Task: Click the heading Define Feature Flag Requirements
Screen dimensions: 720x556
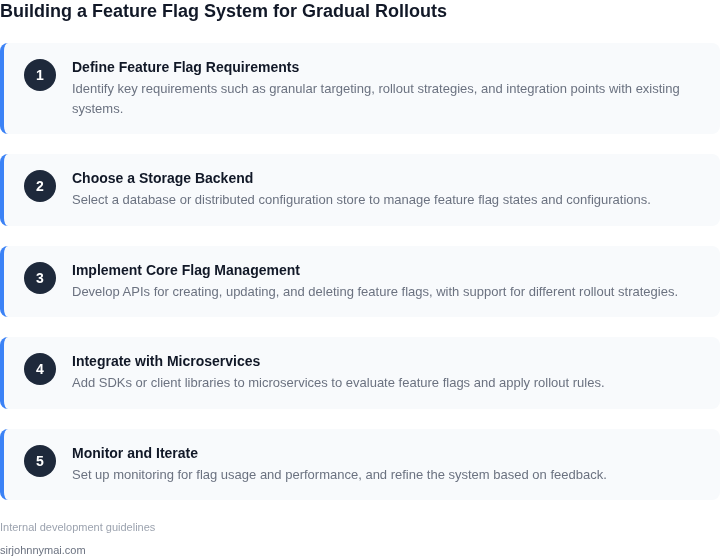Action: point(186,67)
